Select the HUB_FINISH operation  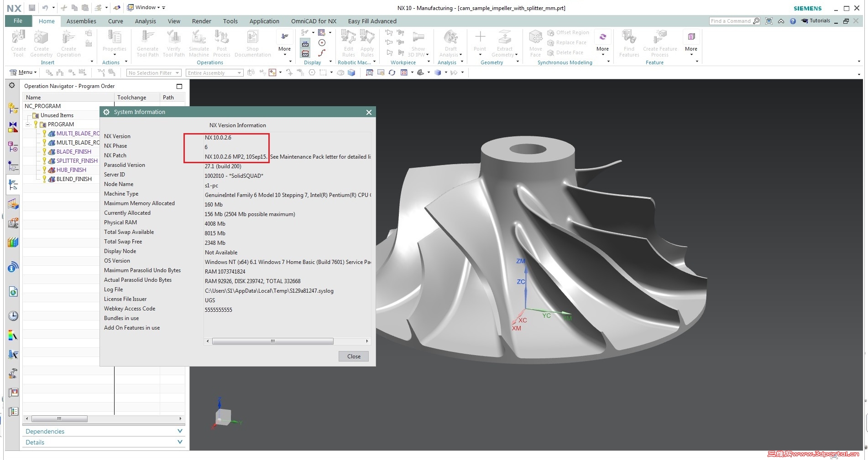coord(71,170)
